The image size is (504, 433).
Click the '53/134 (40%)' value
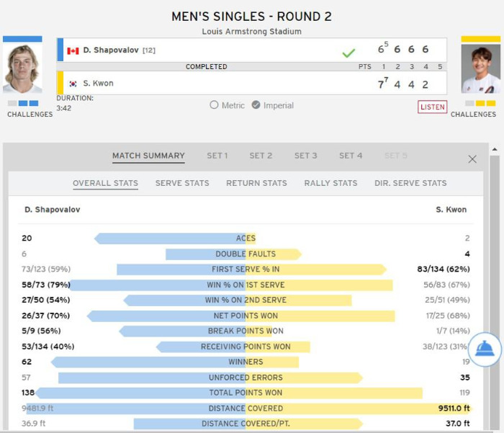pyautogui.click(x=48, y=347)
